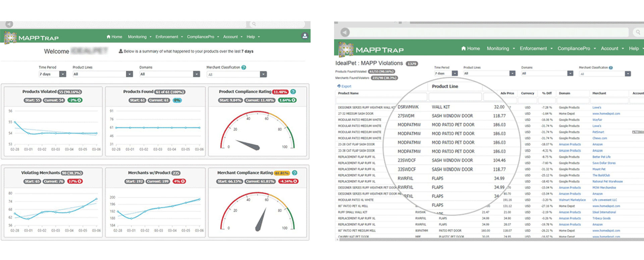Open the Monitoring menu in the dashboard window
644x260 pixels.
pos(140,37)
